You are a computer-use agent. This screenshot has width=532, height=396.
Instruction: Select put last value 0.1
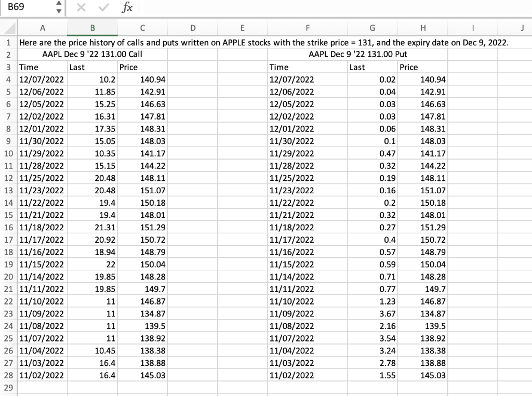pyautogui.click(x=373, y=141)
